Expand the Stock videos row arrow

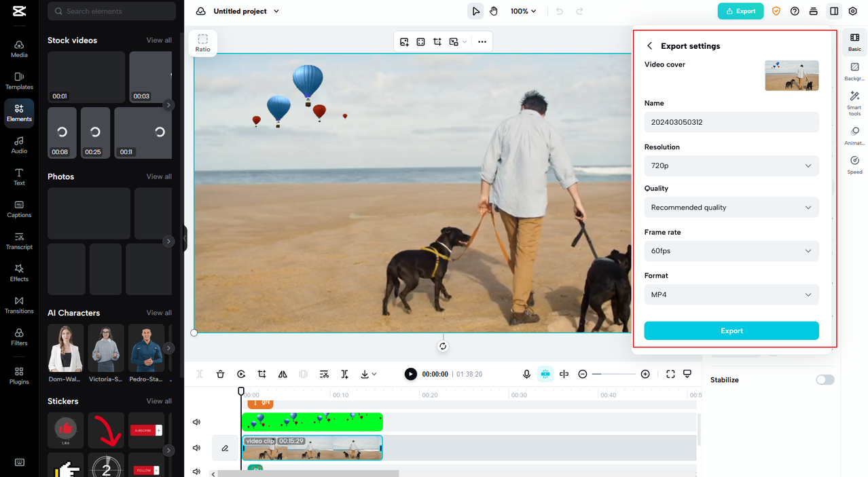pyautogui.click(x=168, y=104)
